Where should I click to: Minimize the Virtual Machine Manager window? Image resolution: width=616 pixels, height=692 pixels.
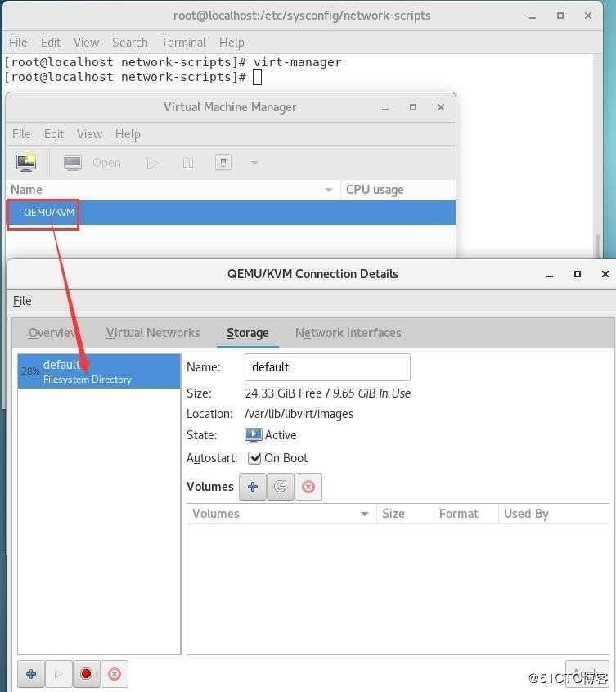pos(385,108)
